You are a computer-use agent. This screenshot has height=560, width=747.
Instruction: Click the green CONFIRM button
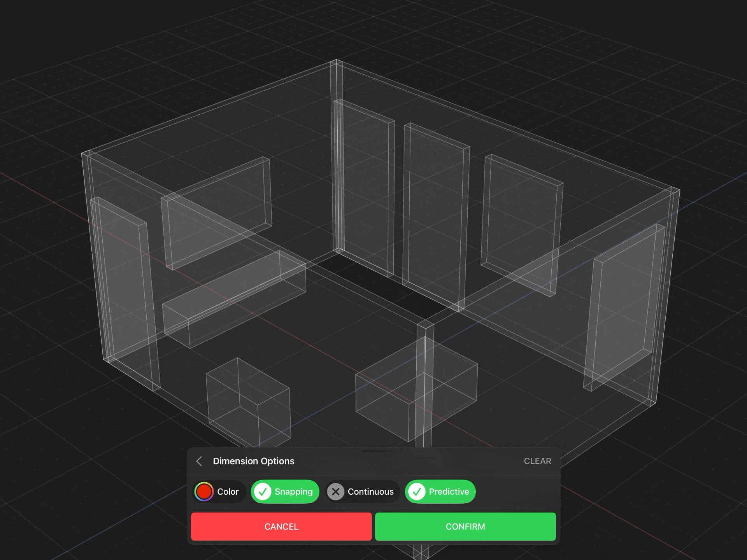pyautogui.click(x=465, y=527)
